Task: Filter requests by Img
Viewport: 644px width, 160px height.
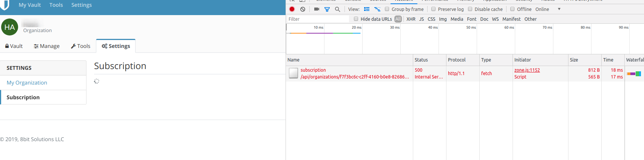Action: tap(443, 19)
